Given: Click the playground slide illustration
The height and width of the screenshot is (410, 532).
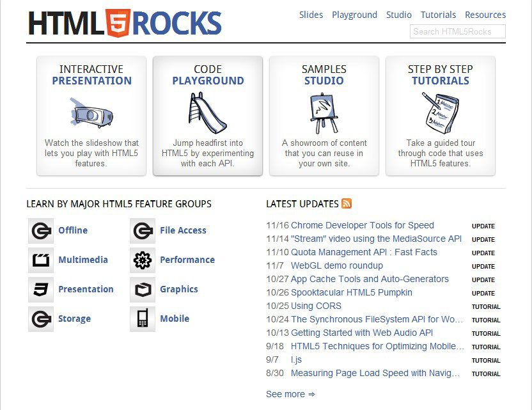Looking at the screenshot, I should (x=207, y=113).
